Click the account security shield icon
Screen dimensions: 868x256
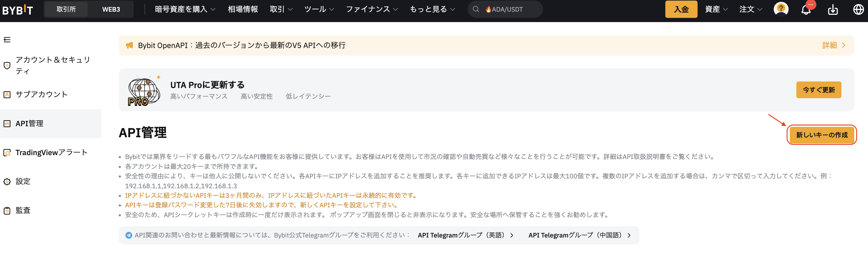coord(7,65)
